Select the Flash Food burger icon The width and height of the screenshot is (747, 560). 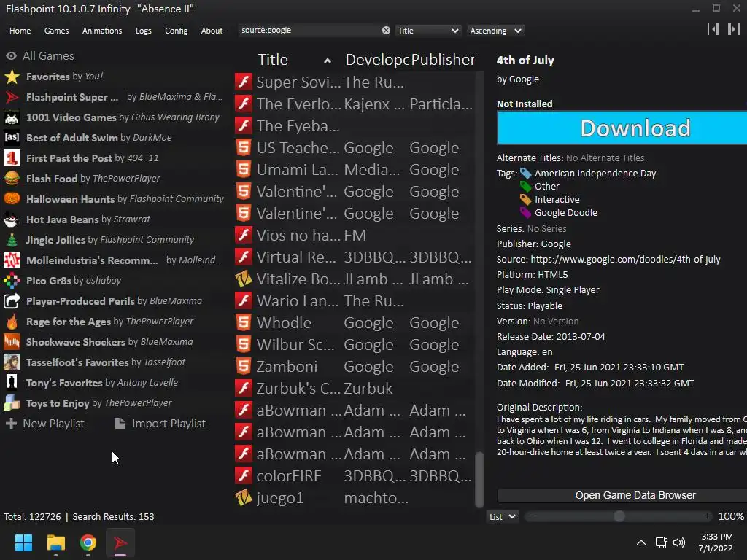click(x=12, y=179)
